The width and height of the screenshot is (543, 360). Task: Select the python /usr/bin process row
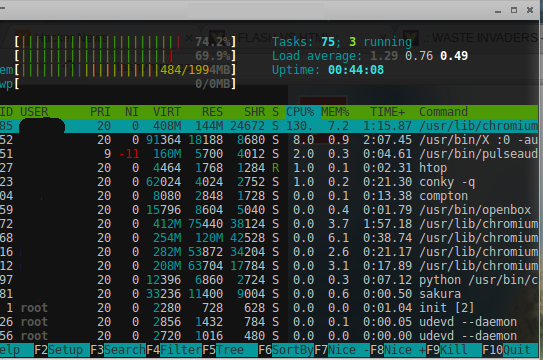point(269,280)
